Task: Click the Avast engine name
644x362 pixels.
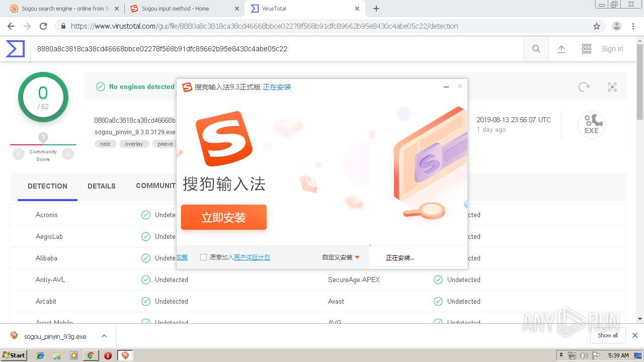Action: [x=336, y=301]
